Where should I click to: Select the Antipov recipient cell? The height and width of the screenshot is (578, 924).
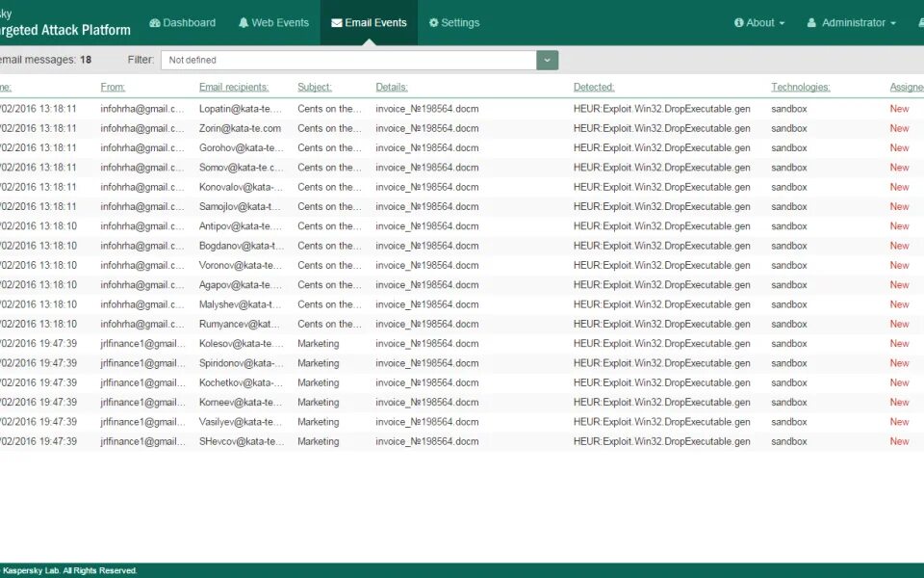[241, 225]
